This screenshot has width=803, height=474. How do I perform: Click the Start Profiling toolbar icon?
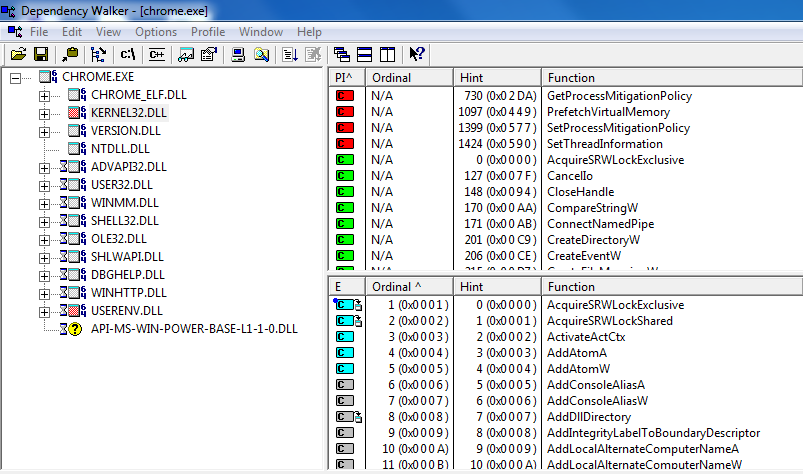(x=290, y=54)
